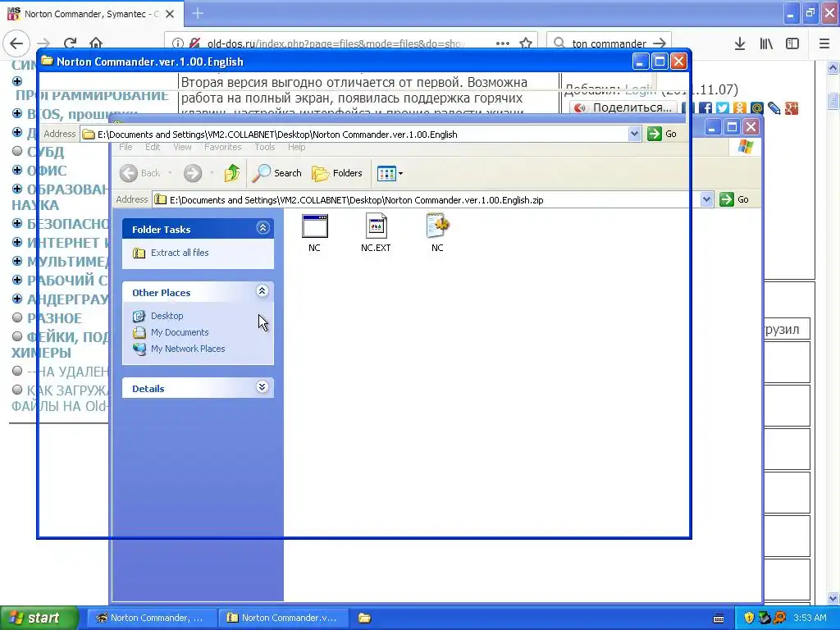Click Extract all files task
Screen dimensions: 840x630
(x=180, y=253)
